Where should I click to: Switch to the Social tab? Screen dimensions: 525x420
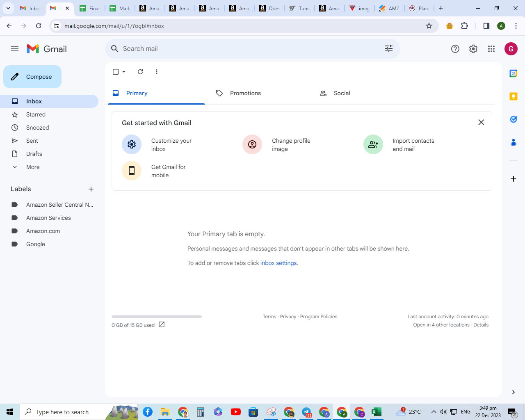[364, 93]
